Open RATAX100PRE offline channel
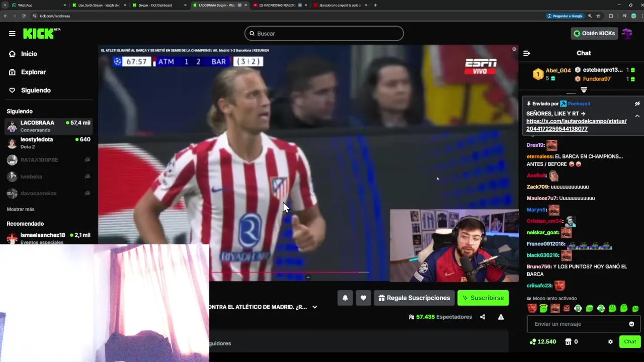The height and width of the screenshot is (362, 644). click(x=48, y=160)
